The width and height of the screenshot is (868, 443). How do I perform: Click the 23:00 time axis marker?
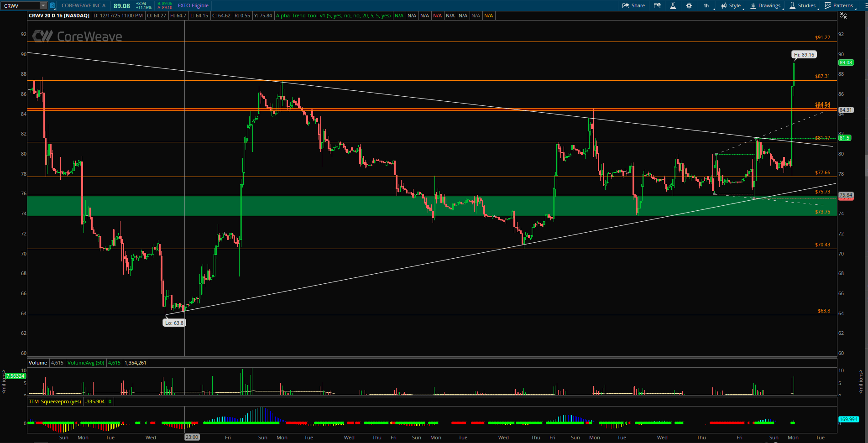coord(192,437)
